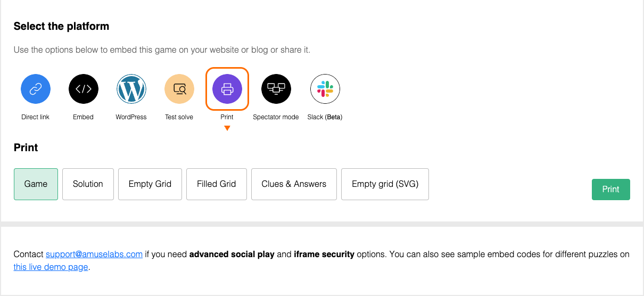Open the Test solve icon
The image size is (644, 296).
click(x=179, y=89)
